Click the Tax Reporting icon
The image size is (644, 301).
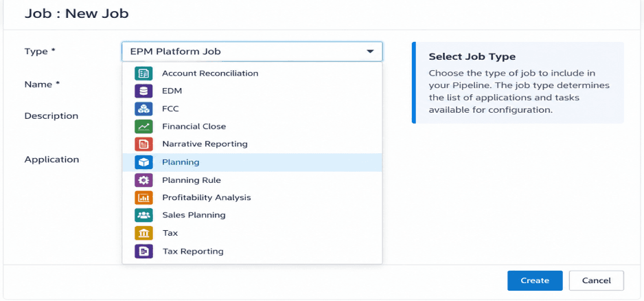pyautogui.click(x=143, y=252)
